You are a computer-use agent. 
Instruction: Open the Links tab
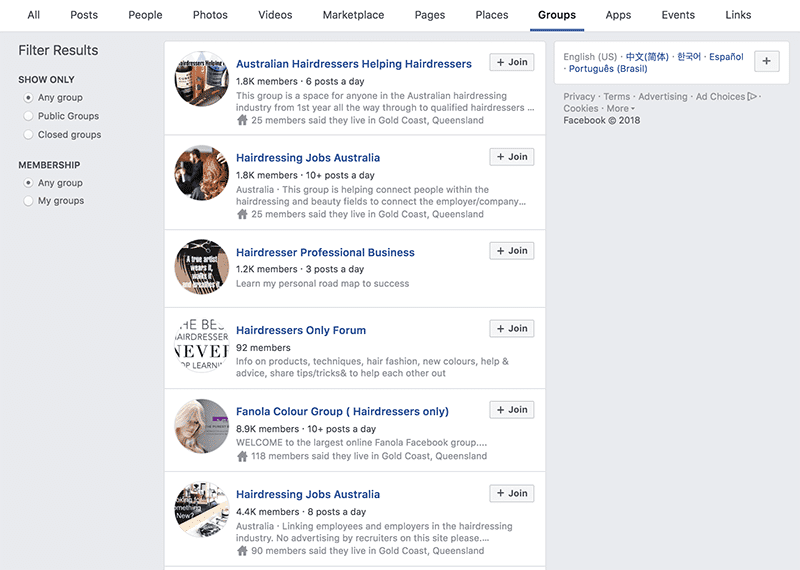pyautogui.click(x=738, y=15)
